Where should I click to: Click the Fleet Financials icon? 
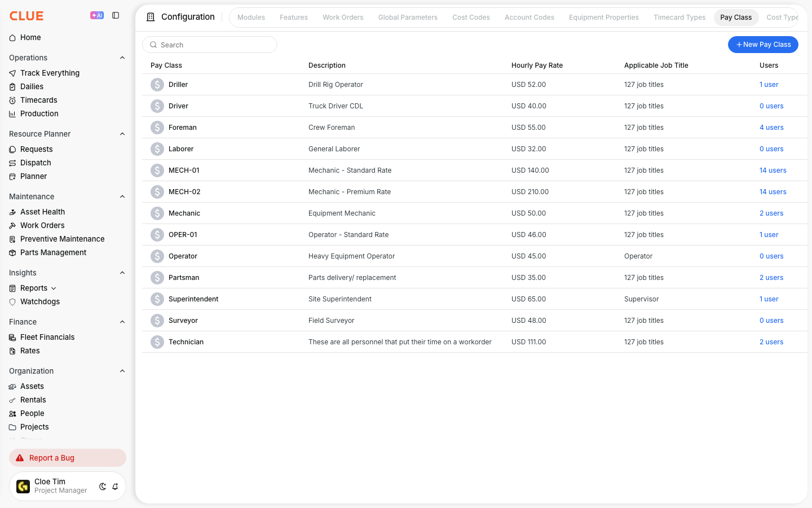pyautogui.click(x=12, y=338)
